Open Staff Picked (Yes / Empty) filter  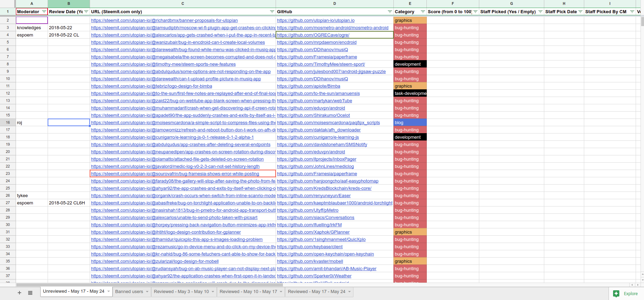click(540, 12)
